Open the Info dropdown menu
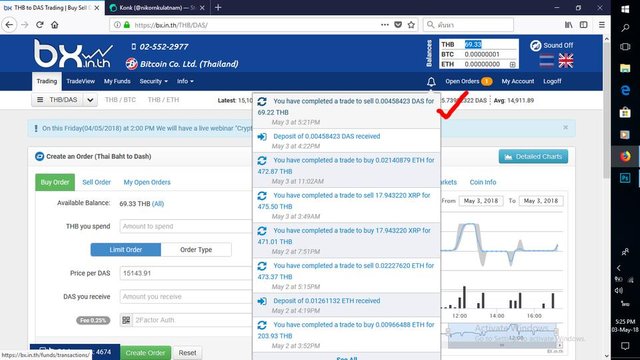This screenshot has height=360, width=640. [185, 81]
